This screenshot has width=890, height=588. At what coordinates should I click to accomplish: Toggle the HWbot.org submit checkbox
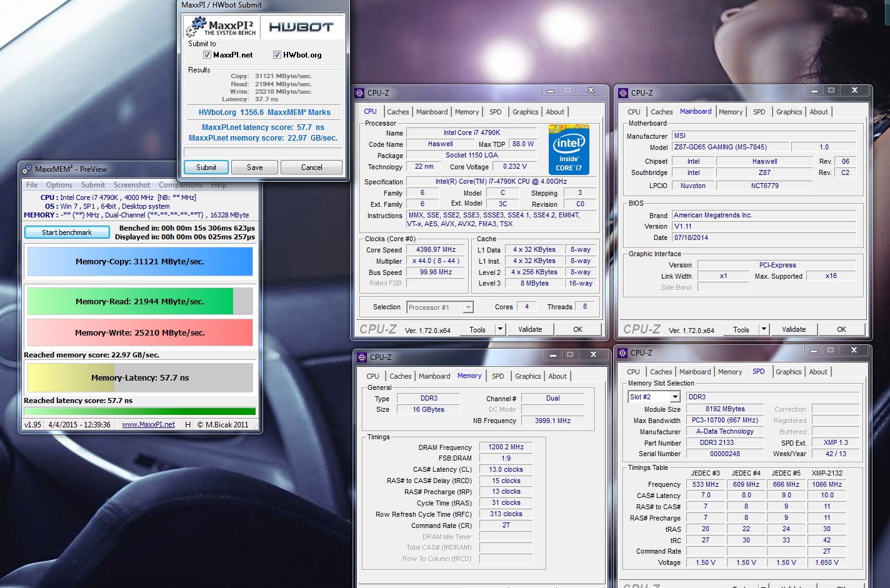pyautogui.click(x=277, y=55)
